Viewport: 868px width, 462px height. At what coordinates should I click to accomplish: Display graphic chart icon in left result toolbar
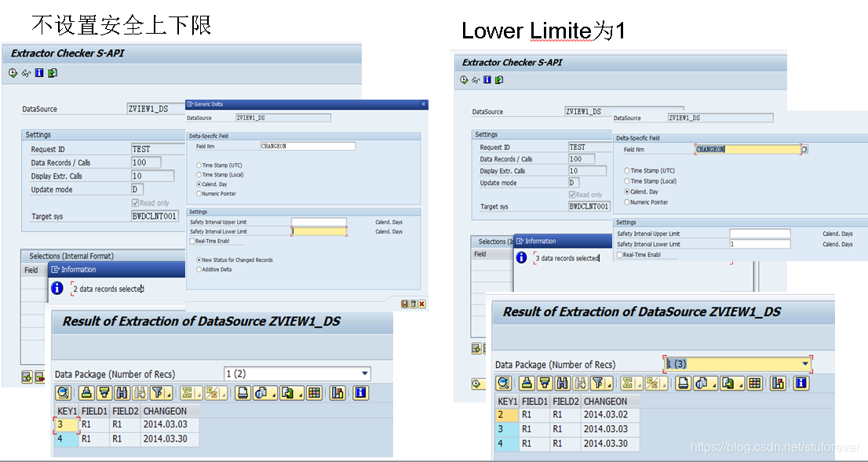[x=337, y=393]
